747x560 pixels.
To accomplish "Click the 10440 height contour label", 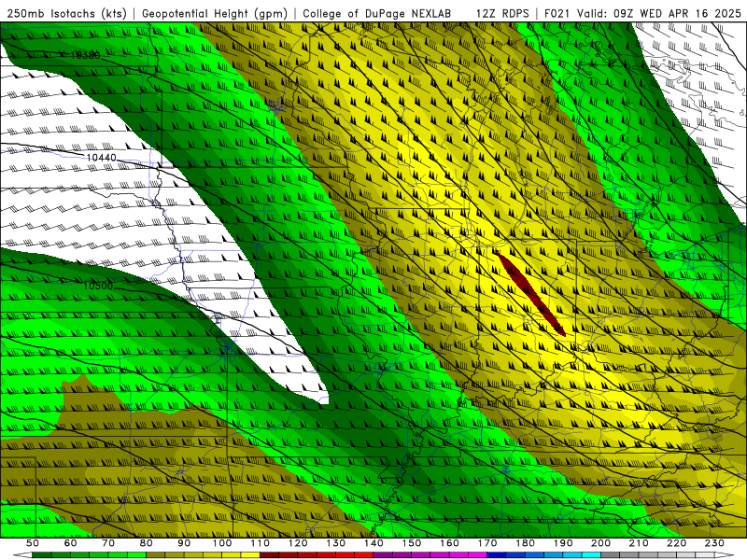I will [x=101, y=157].
